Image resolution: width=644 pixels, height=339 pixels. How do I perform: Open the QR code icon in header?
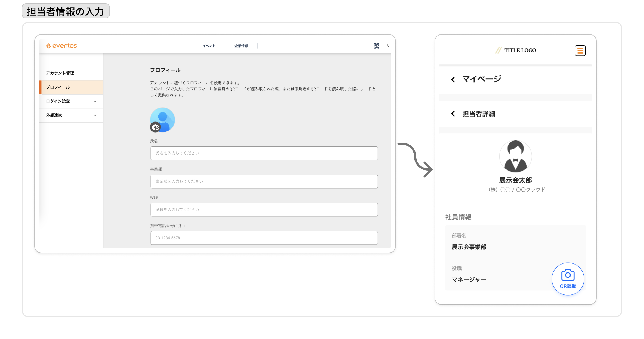coord(376,46)
